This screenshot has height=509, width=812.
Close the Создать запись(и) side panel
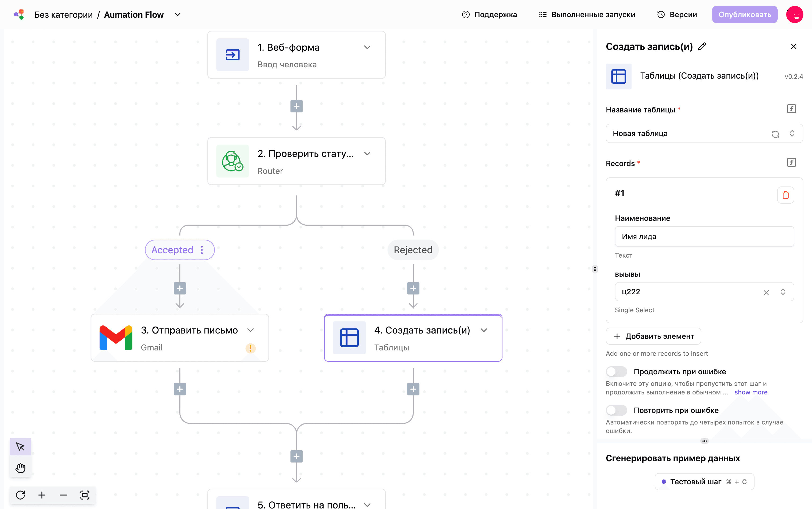[x=793, y=46]
